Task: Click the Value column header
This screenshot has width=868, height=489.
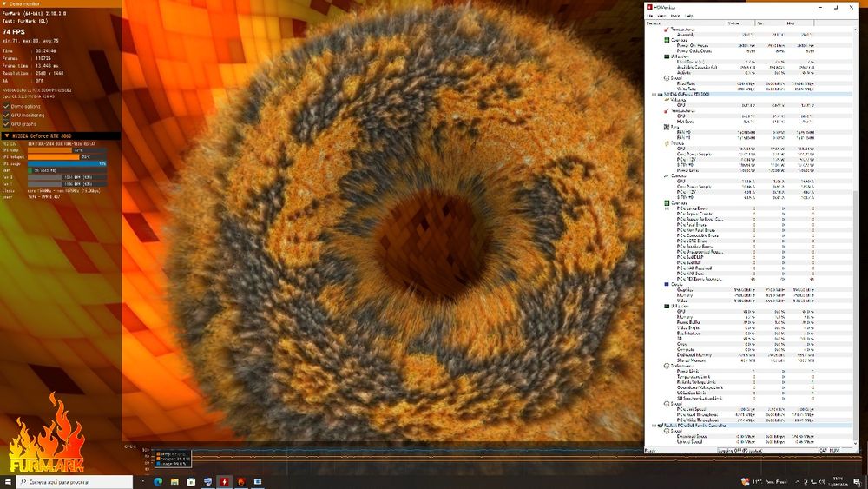Action: [x=740, y=23]
